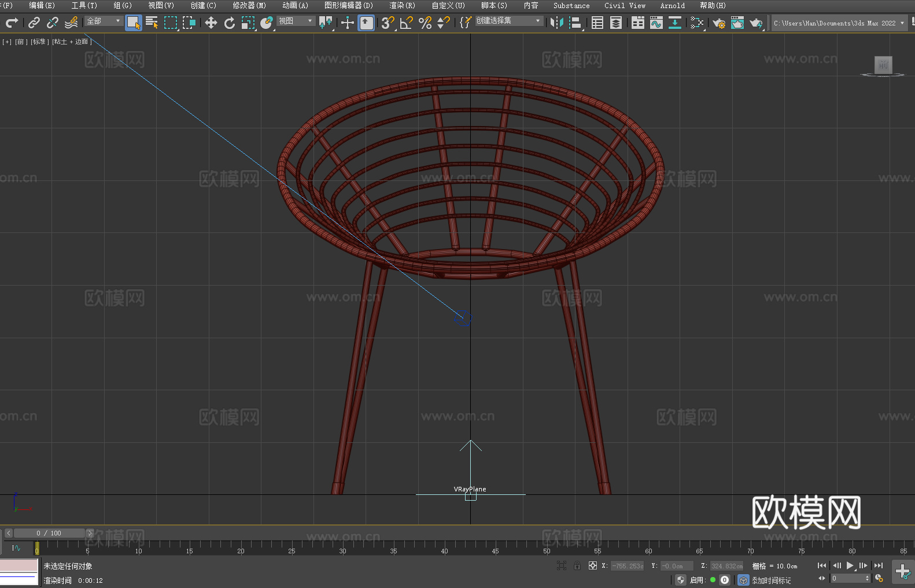
Task: Toggle the Selection Lock padlock
Action: tap(577, 565)
